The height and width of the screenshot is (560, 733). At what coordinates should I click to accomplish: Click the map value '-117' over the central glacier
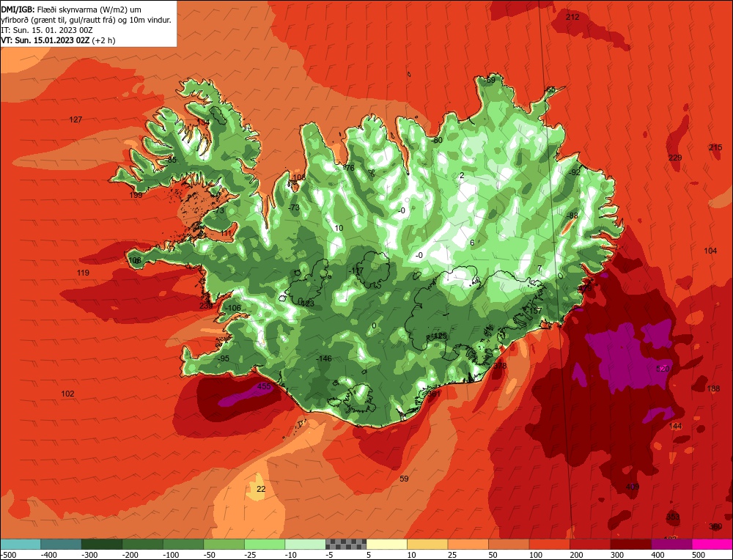[356, 270]
